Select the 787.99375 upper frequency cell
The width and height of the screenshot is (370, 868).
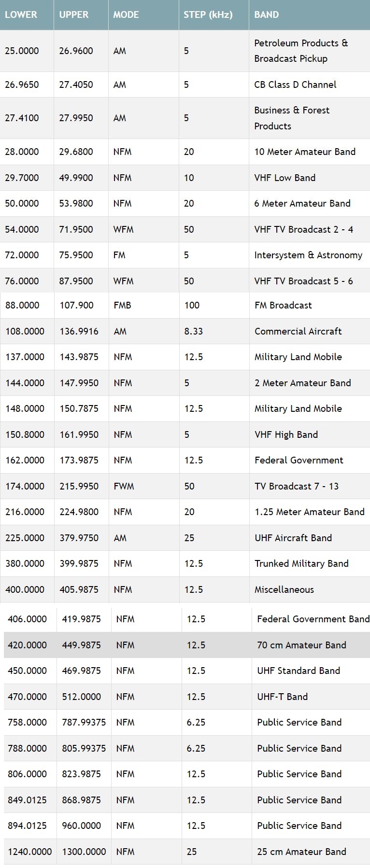[84, 722]
